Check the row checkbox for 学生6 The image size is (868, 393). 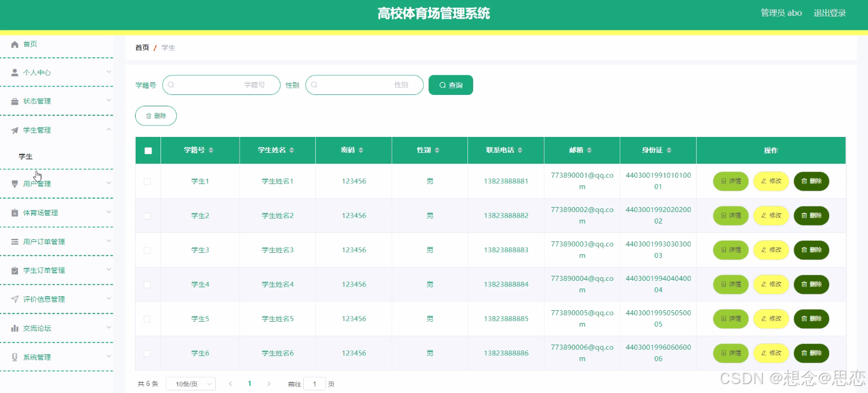point(148,354)
